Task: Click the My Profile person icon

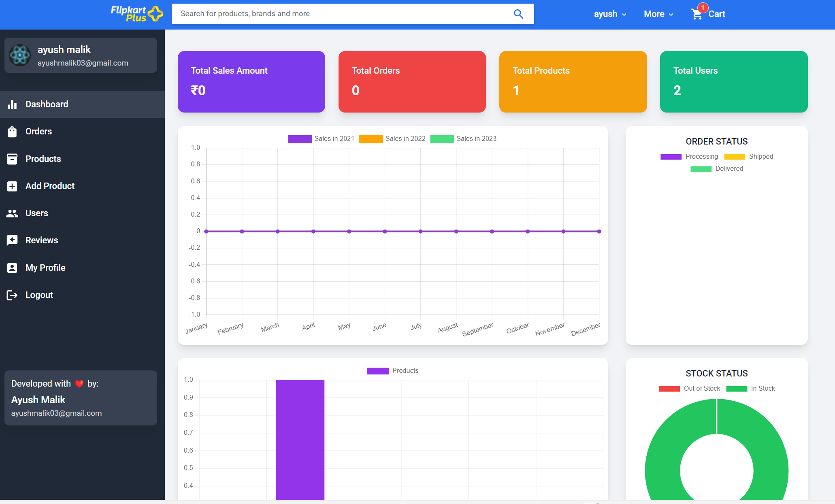Action: (x=12, y=268)
